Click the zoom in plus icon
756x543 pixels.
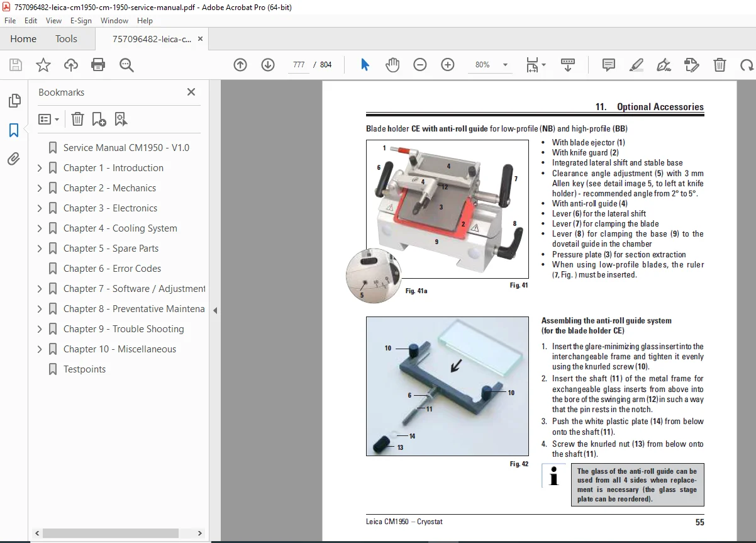[x=448, y=65]
